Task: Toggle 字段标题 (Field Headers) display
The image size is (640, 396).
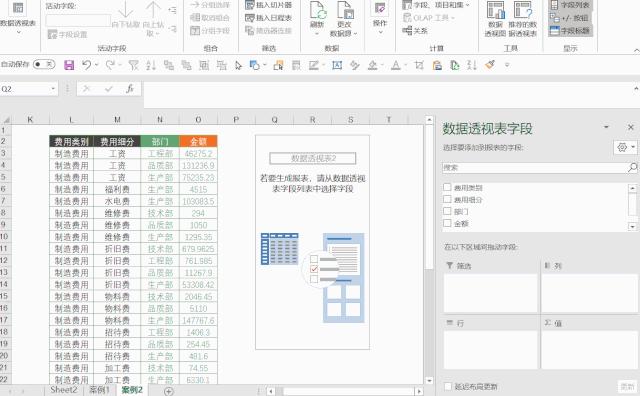Action: (x=570, y=30)
